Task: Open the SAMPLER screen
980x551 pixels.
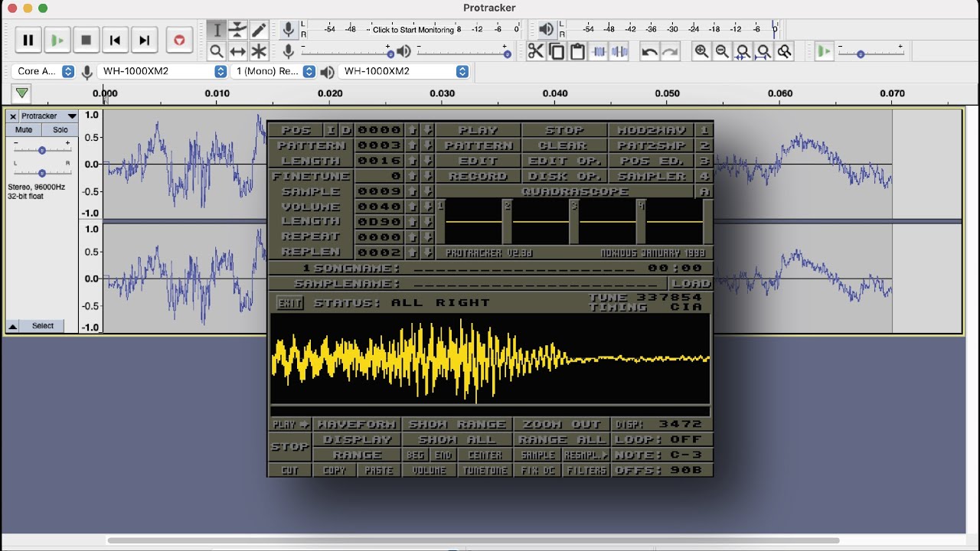Action: tap(652, 176)
